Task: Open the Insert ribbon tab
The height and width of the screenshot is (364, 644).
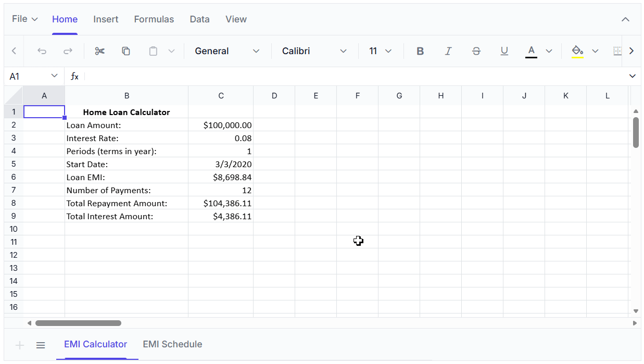Action: (106, 19)
